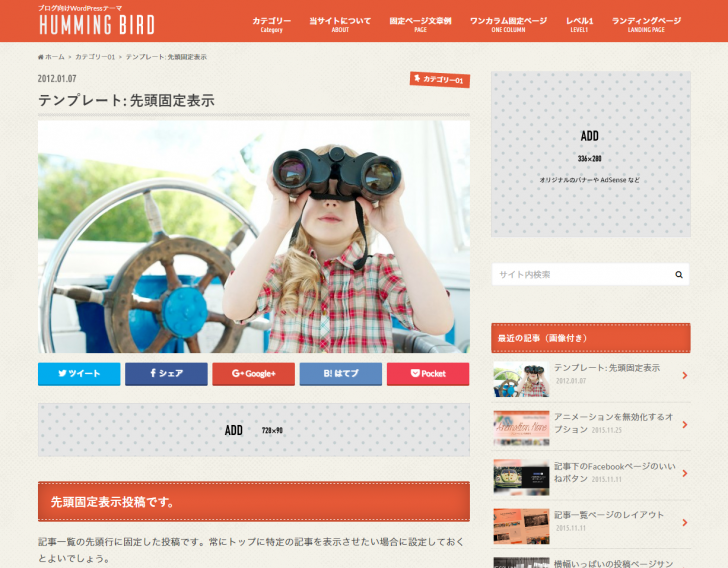Viewport: 728px width, 568px height.
Task: Open post 記事一覧ページのレイアウト
Action: [x=609, y=515]
